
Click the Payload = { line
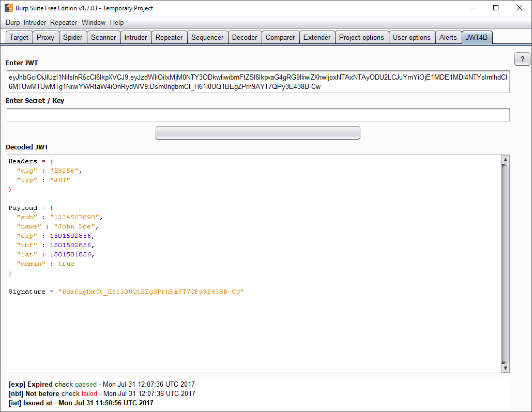coord(31,208)
